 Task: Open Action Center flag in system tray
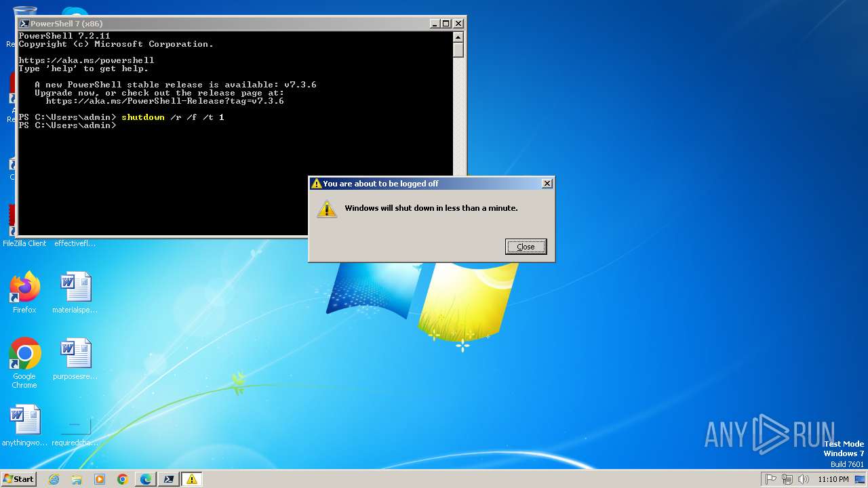tap(771, 479)
